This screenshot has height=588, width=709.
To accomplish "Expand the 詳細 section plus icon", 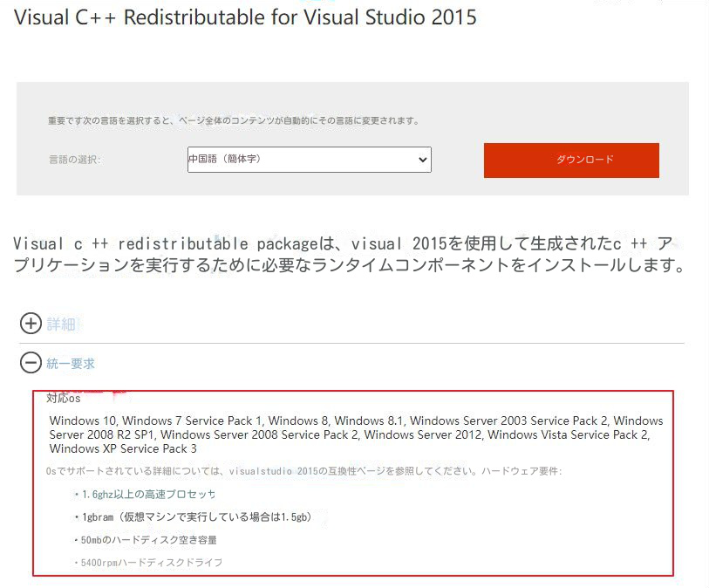I will pos(31,324).
